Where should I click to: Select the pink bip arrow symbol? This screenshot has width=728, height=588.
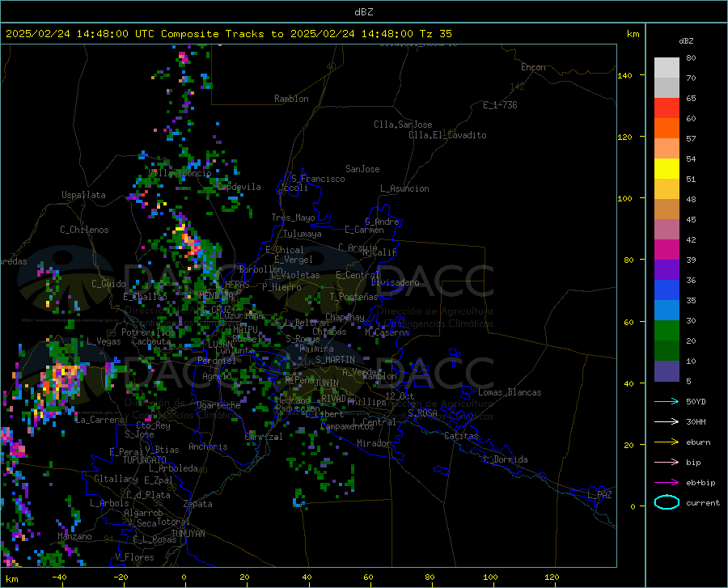pyautogui.click(x=667, y=463)
